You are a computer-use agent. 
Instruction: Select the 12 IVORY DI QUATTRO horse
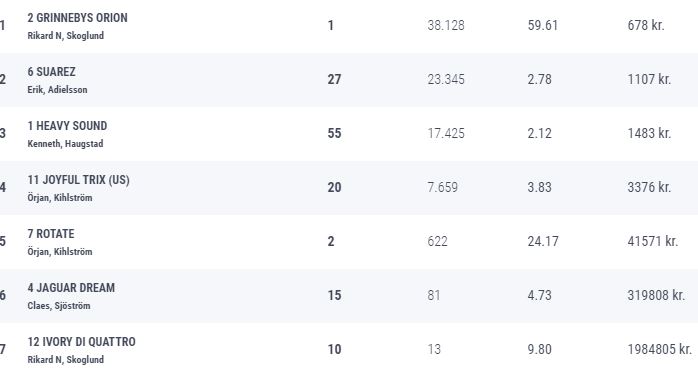81,342
